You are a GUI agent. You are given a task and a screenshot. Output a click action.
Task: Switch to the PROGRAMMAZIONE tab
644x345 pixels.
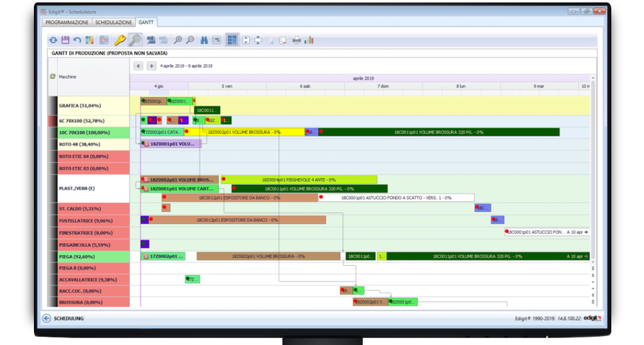point(67,22)
